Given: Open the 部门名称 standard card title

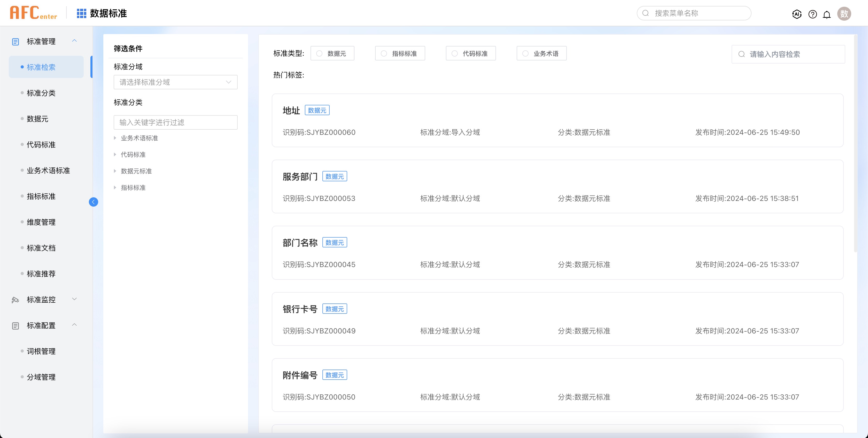Looking at the screenshot, I should point(300,243).
